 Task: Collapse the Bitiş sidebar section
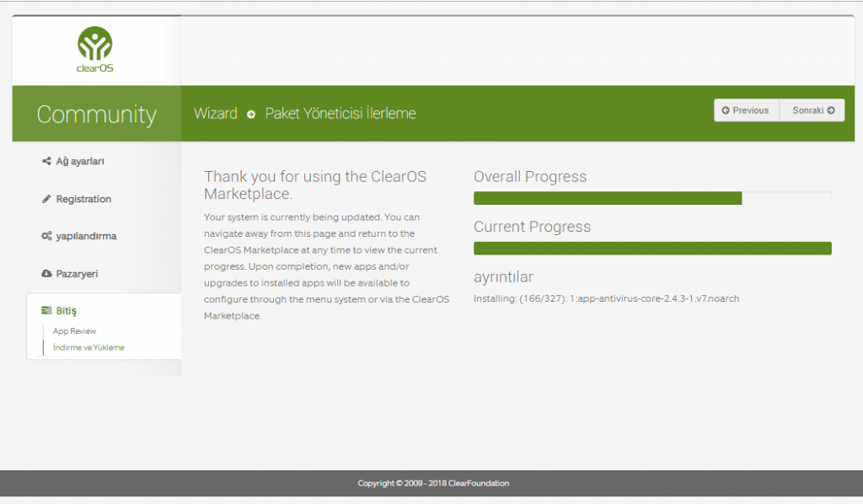click(x=67, y=311)
